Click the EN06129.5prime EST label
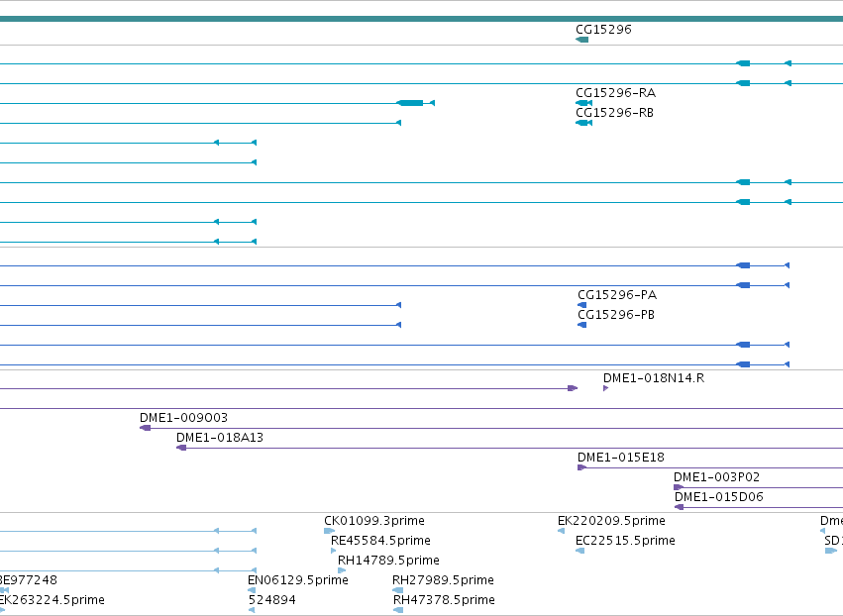The height and width of the screenshot is (616, 843). click(298, 580)
